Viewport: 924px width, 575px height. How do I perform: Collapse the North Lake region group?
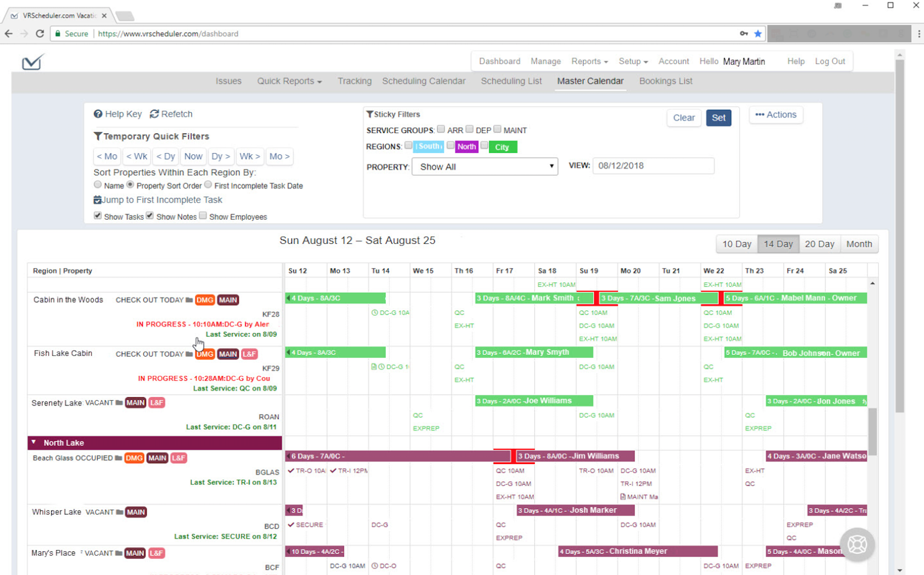34,442
